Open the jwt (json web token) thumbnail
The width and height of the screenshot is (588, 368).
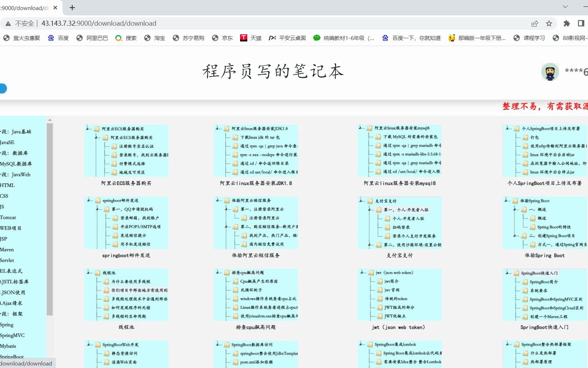399,295
